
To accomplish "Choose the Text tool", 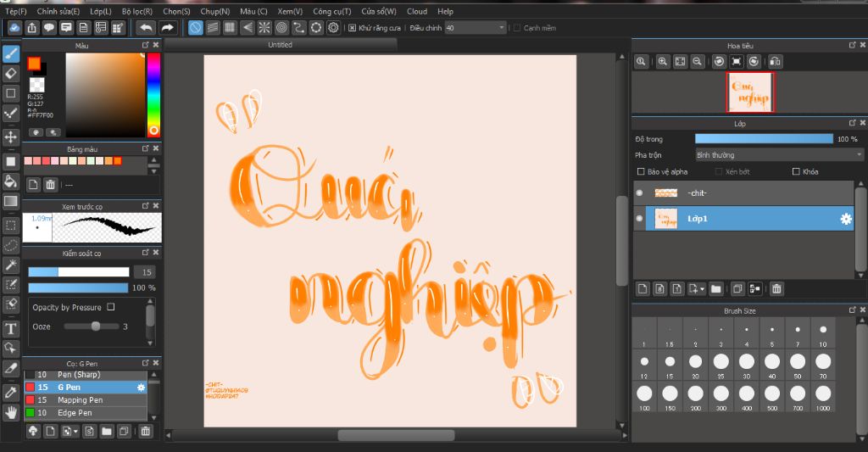I will point(11,328).
